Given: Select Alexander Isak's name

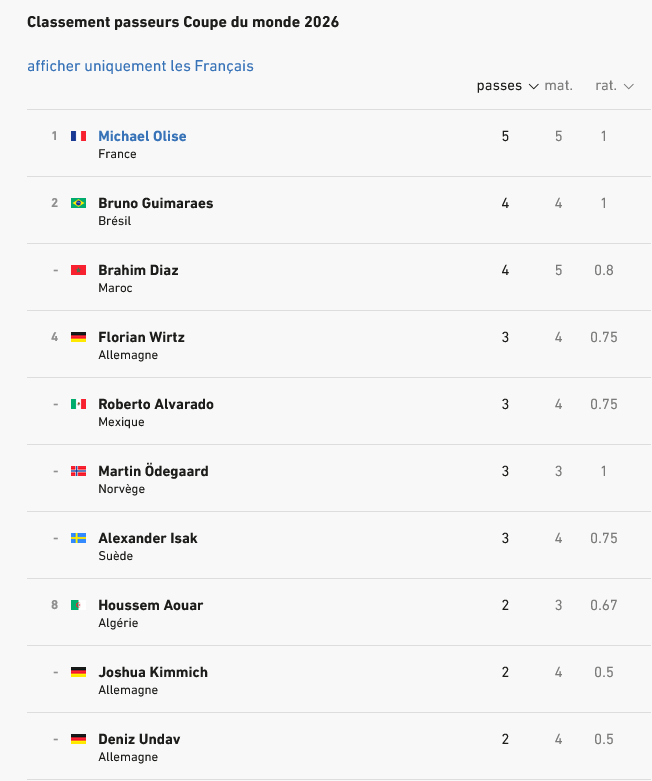Looking at the screenshot, I should pos(148,538).
